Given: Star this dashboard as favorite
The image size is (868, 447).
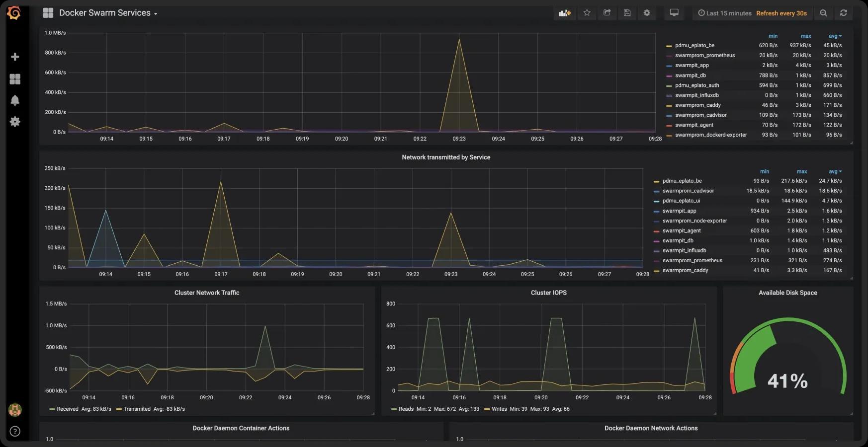Looking at the screenshot, I should click(587, 13).
